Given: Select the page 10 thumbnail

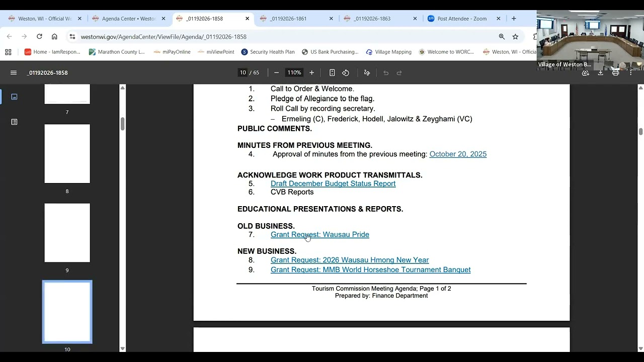Looking at the screenshot, I should pyautogui.click(x=67, y=312).
